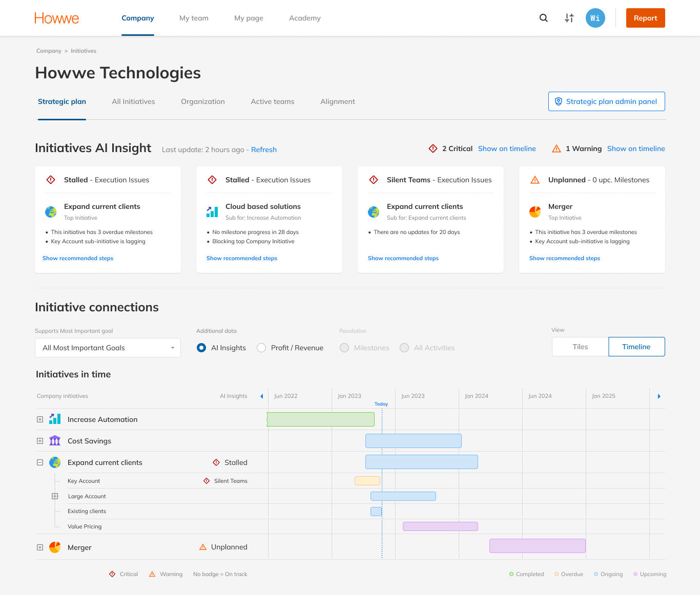The image size is (700, 595).
Task: Expand the Cost Savings row
Action: (x=40, y=441)
